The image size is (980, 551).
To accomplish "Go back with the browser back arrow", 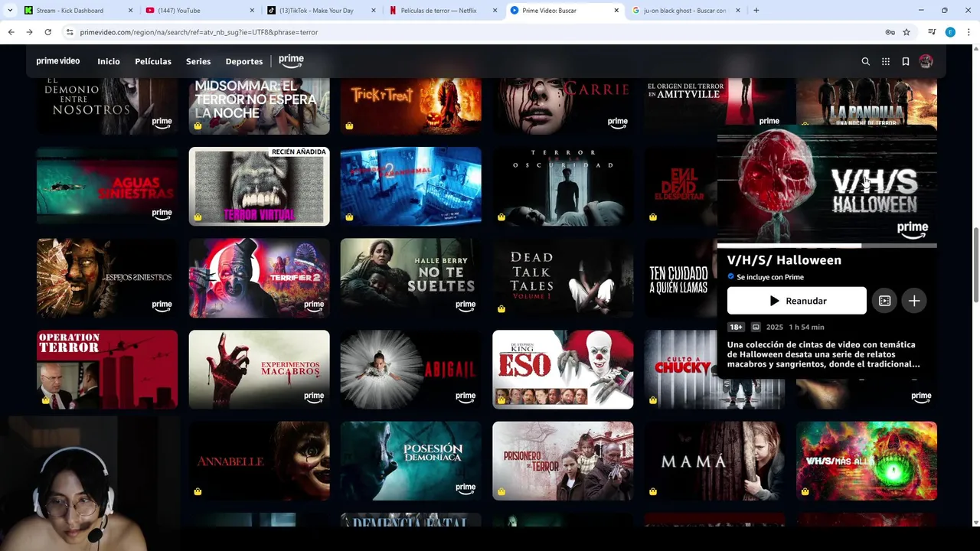I will point(11,32).
